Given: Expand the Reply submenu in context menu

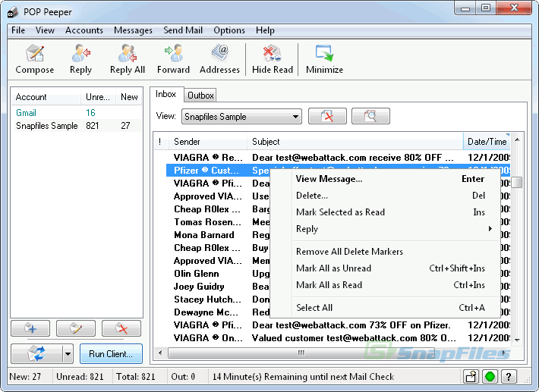Looking at the screenshot, I should click(393, 229).
